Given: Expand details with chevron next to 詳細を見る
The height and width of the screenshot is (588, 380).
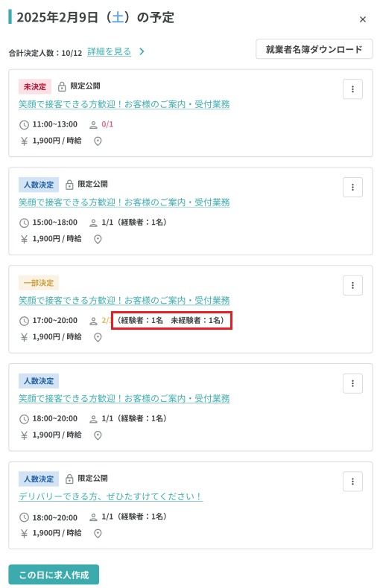Looking at the screenshot, I should tap(142, 51).
